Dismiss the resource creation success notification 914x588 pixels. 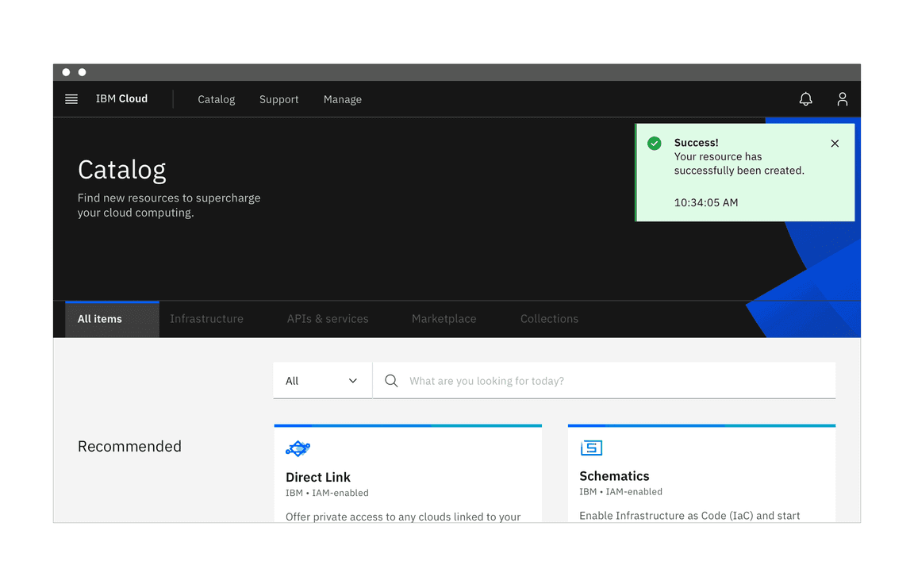[835, 144]
